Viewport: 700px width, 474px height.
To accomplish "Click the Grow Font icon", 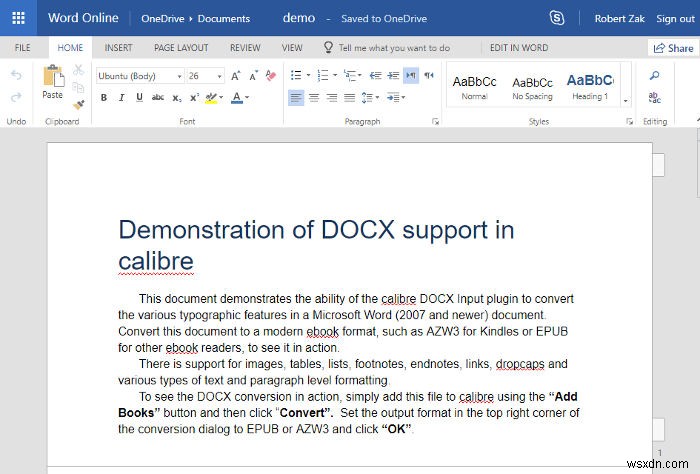I will (236, 76).
